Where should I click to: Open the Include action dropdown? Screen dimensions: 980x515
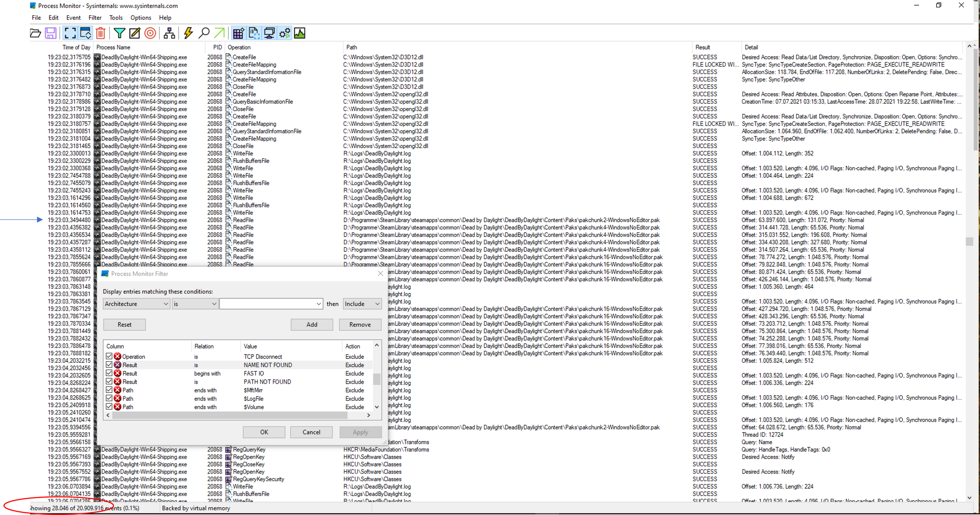(362, 304)
